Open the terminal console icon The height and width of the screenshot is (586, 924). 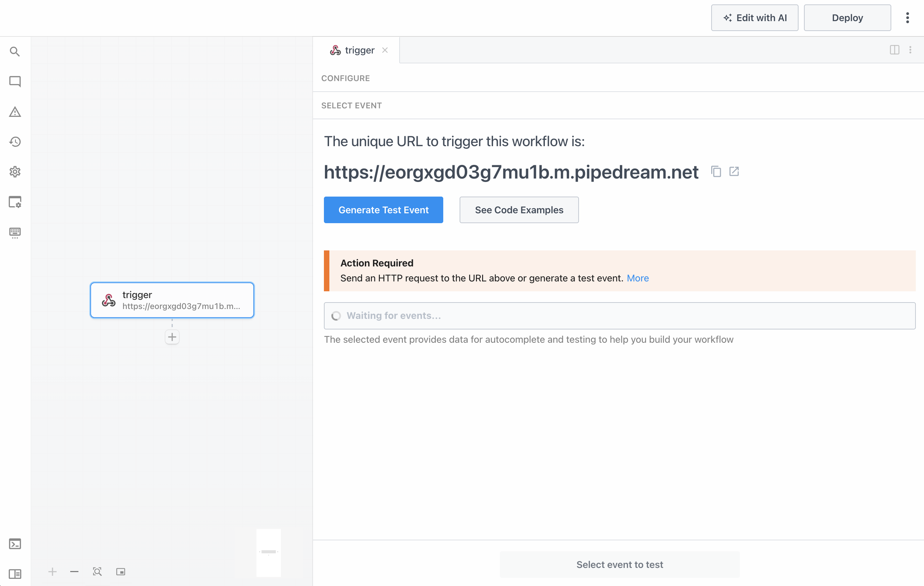[15, 544]
